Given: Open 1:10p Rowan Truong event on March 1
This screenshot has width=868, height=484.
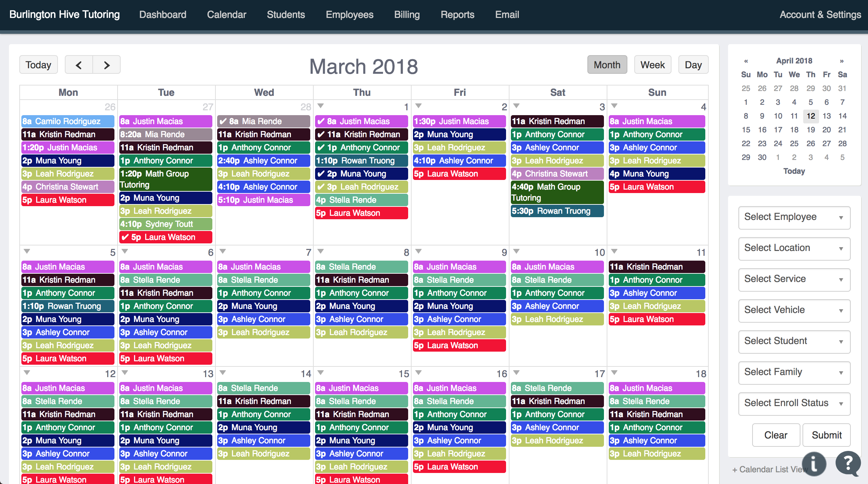Looking at the screenshot, I should [362, 161].
